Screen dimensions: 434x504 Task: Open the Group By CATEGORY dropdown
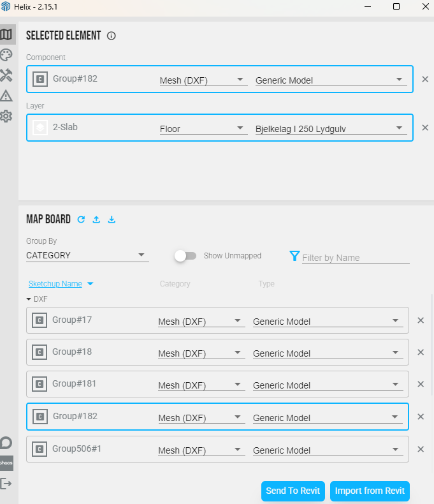87,255
